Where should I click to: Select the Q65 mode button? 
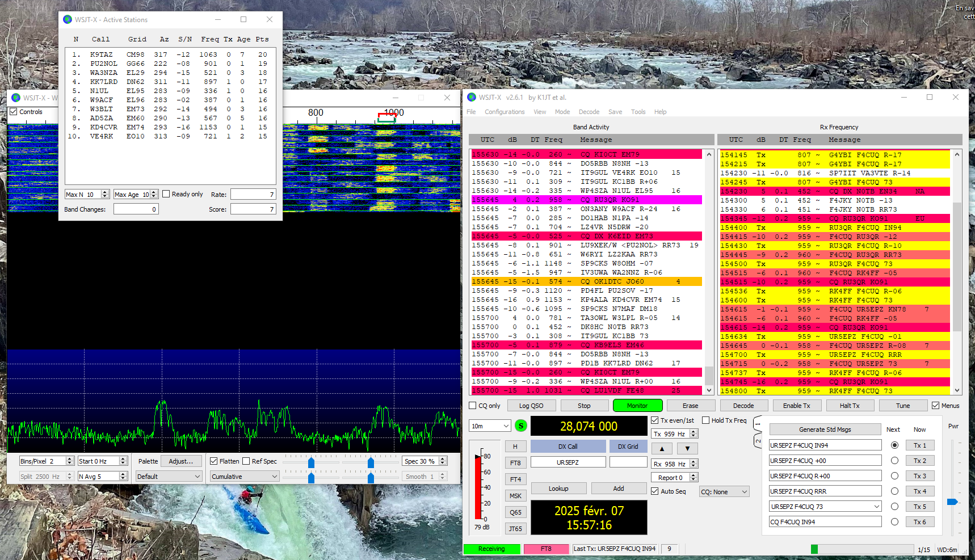[x=515, y=512]
